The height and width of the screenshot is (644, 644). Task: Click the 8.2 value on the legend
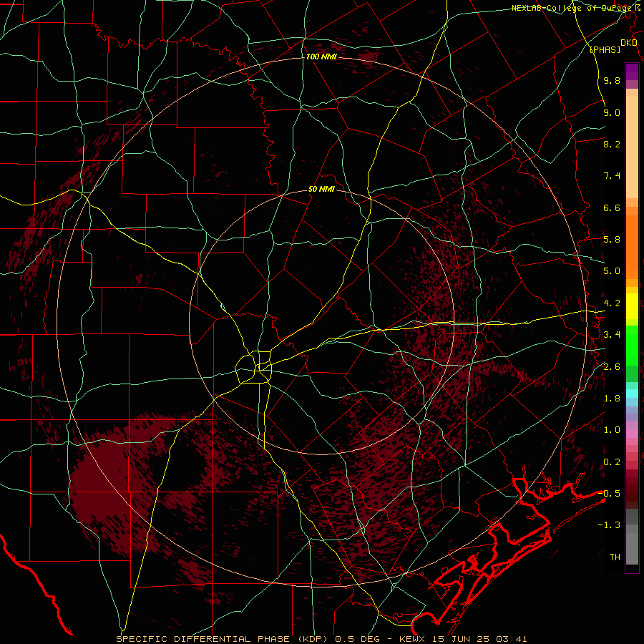612,144
